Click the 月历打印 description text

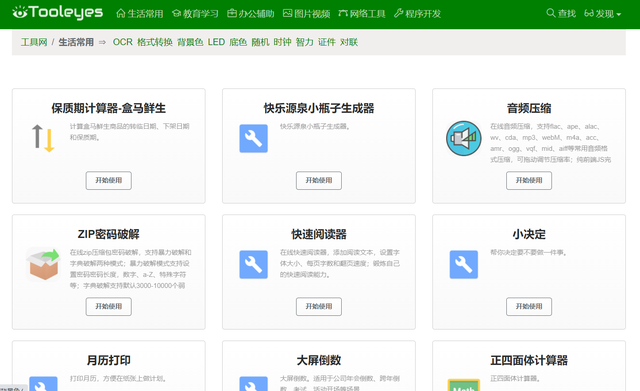pyautogui.click(x=118, y=379)
